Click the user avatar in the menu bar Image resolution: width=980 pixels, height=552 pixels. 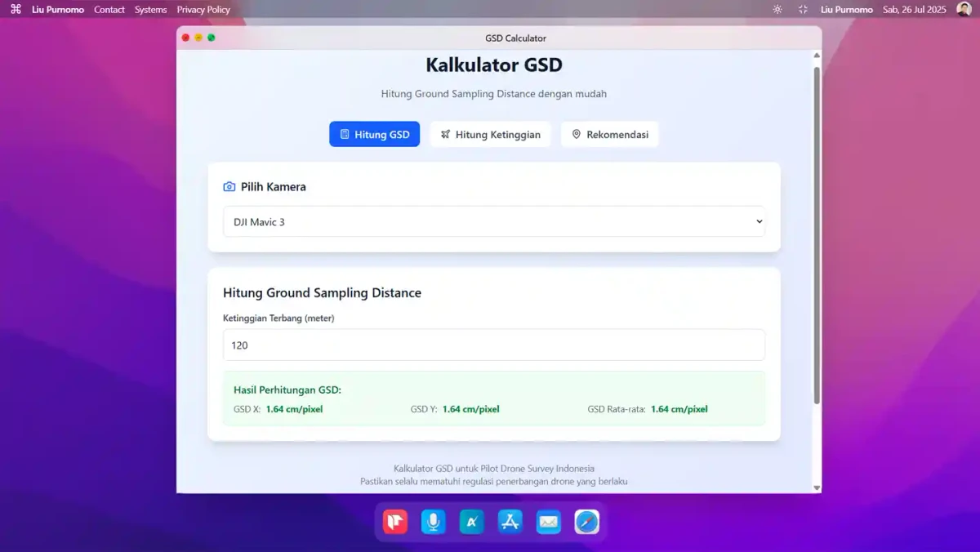pos(964,9)
